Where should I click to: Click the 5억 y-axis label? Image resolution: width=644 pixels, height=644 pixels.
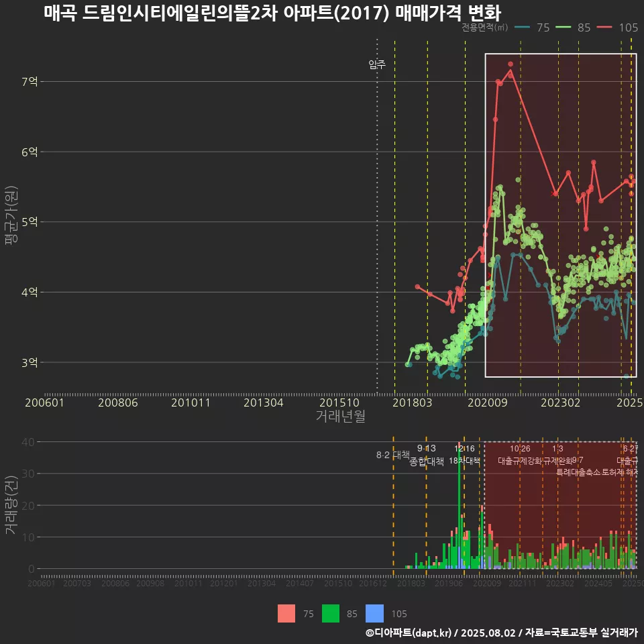click(x=30, y=222)
